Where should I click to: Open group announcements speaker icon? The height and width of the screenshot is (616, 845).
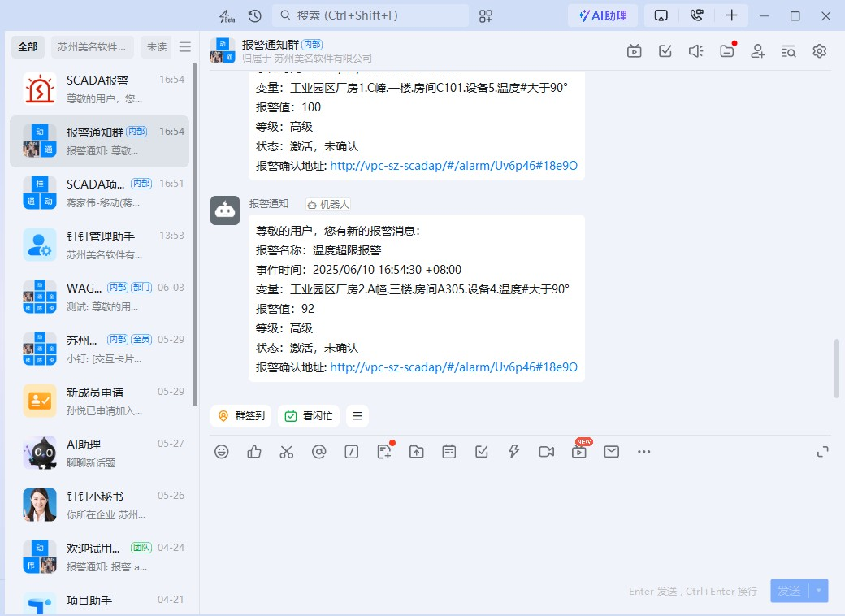[x=695, y=51]
